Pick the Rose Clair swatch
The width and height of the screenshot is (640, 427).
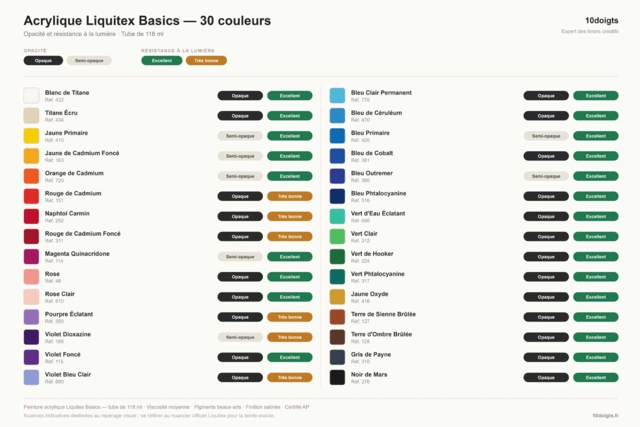(x=31, y=297)
